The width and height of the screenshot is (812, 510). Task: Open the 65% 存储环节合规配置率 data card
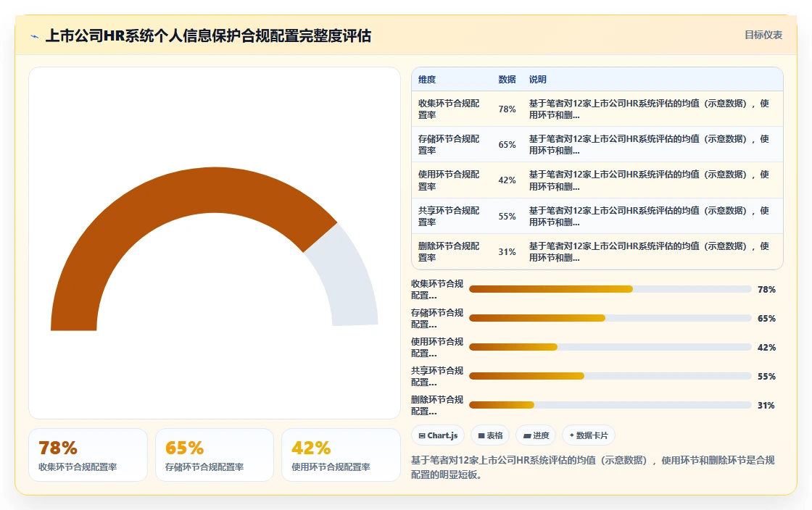(215, 455)
